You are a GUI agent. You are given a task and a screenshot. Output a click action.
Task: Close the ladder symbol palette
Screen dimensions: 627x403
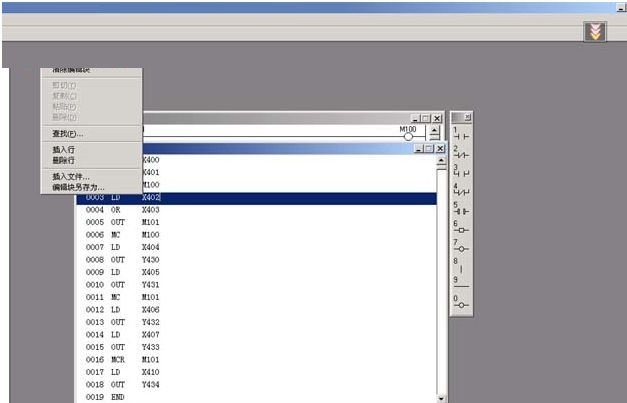[467, 117]
